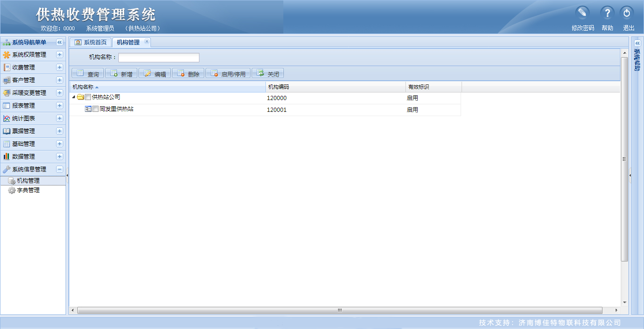Expand the 报表管理 plus button
644x329 pixels.
point(60,106)
